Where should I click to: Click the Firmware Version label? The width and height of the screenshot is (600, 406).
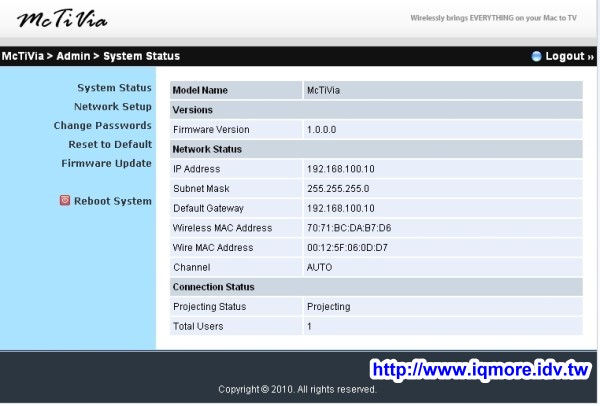(211, 130)
